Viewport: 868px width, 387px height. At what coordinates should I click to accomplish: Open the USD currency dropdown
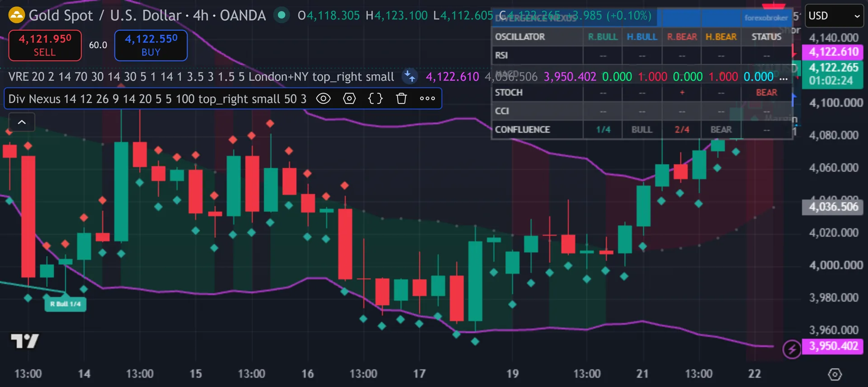click(x=834, y=16)
